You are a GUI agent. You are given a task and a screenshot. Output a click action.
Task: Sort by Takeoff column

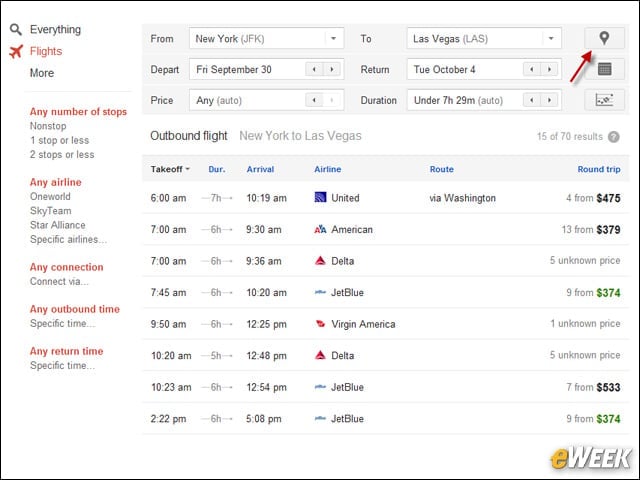pyautogui.click(x=170, y=169)
